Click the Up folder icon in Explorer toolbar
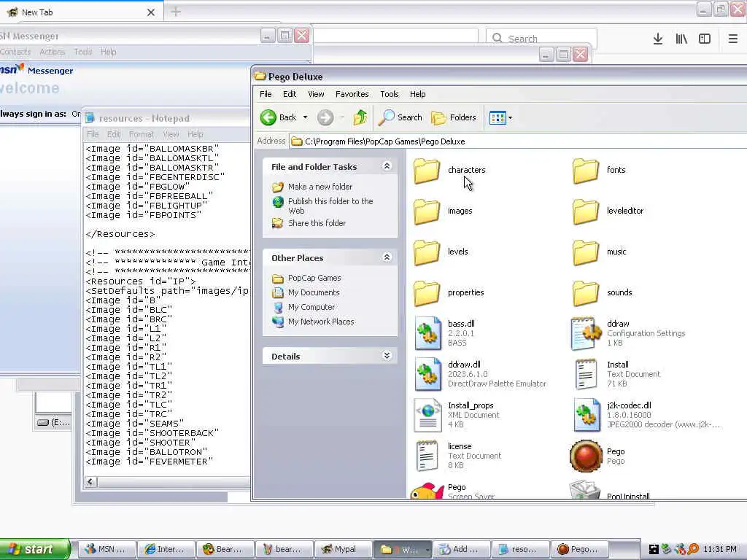This screenshot has width=747, height=560. click(x=360, y=117)
